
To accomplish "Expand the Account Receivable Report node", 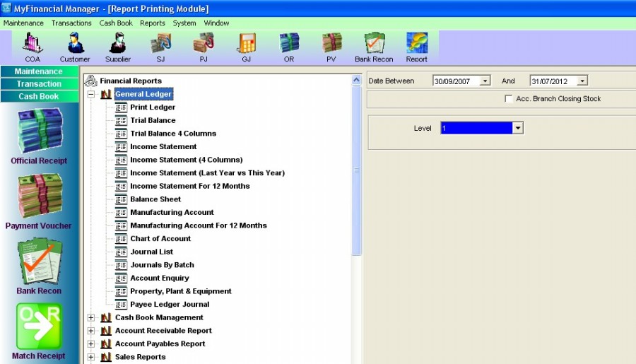I will [91, 331].
